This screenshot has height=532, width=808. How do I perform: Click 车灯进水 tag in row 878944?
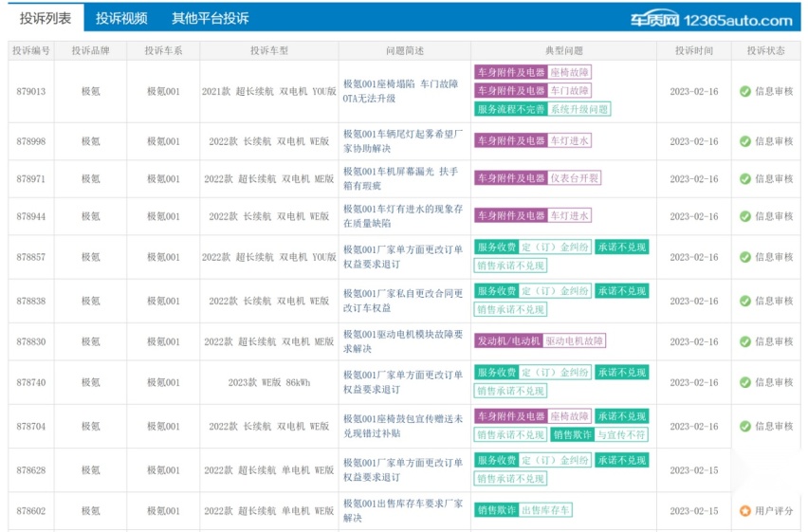[x=569, y=215]
